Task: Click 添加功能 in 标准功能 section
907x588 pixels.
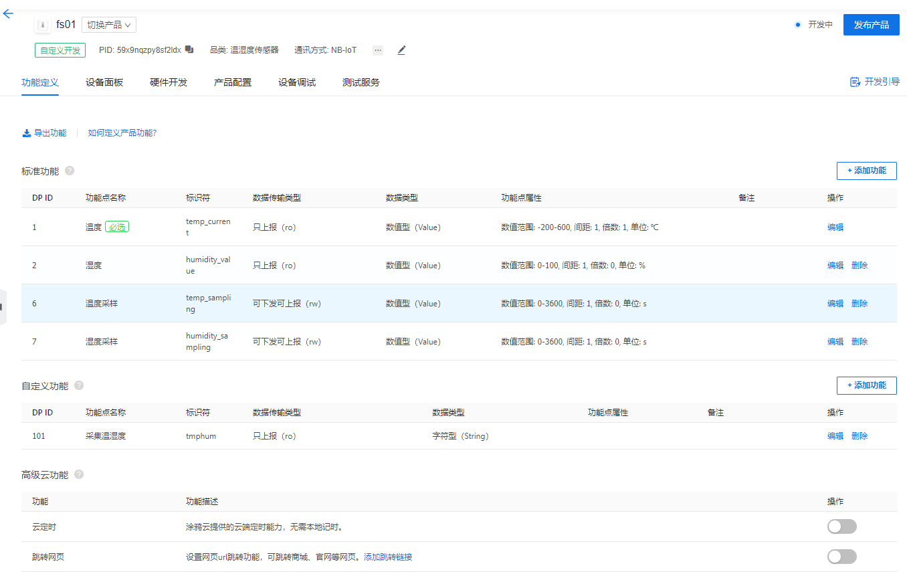Action: (x=866, y=171)
